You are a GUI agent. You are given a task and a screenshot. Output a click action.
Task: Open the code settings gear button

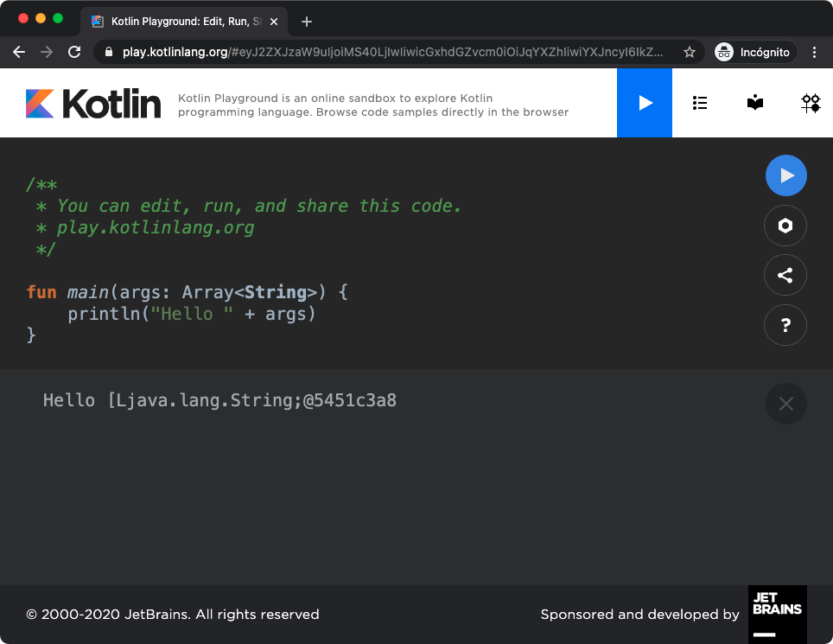pos(785,225)
